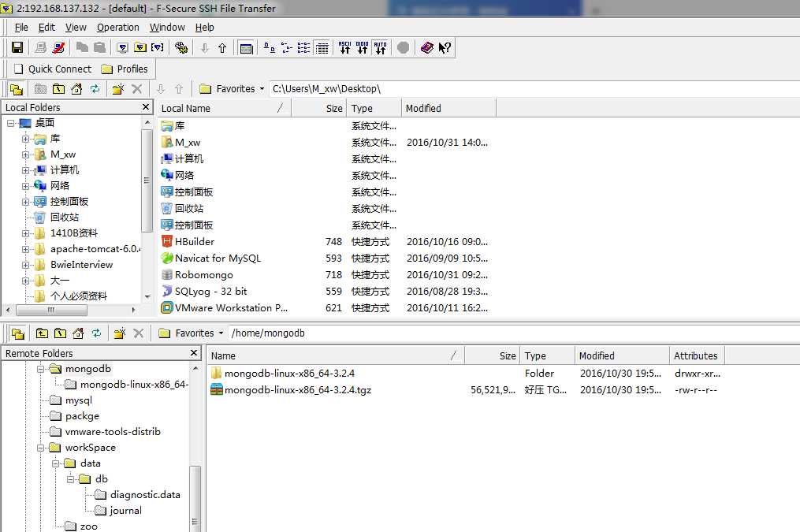Go to remote home folder
The height and width of the screenshot is (532, 800).
pos(78,333)
